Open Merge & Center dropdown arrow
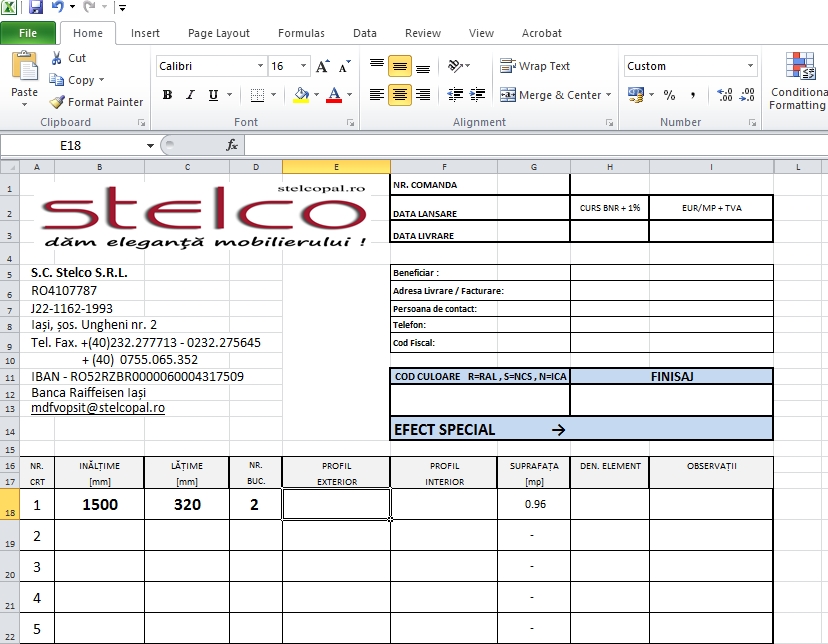The image size is (828, 644). (609, 95)
